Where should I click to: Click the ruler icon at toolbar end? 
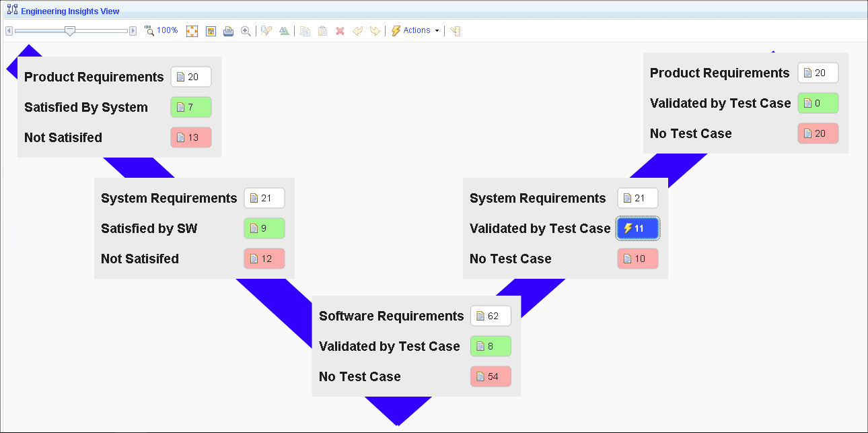tap(456, 31)
